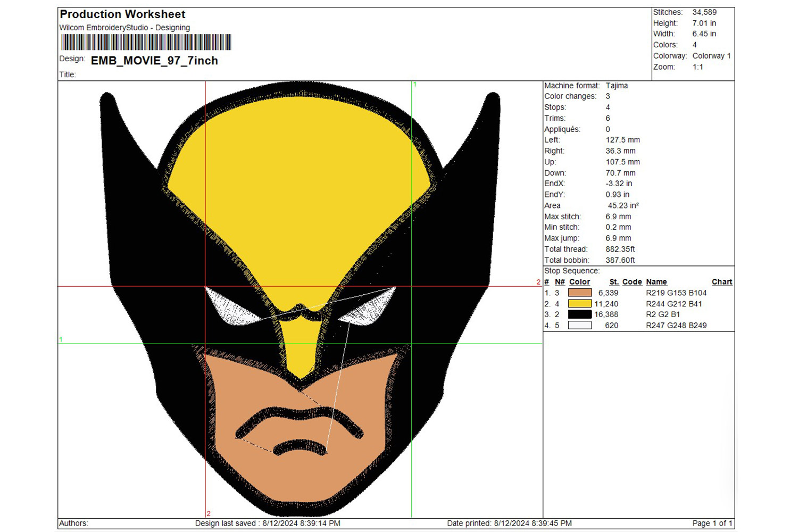This screenshot has height=532, width=799.
Task: Click the Zoom value 1:1
Action: click(x=698, y=67)
